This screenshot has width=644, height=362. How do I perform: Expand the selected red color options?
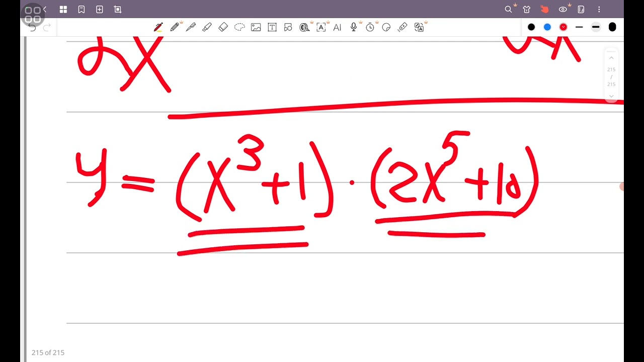point(563,27)
